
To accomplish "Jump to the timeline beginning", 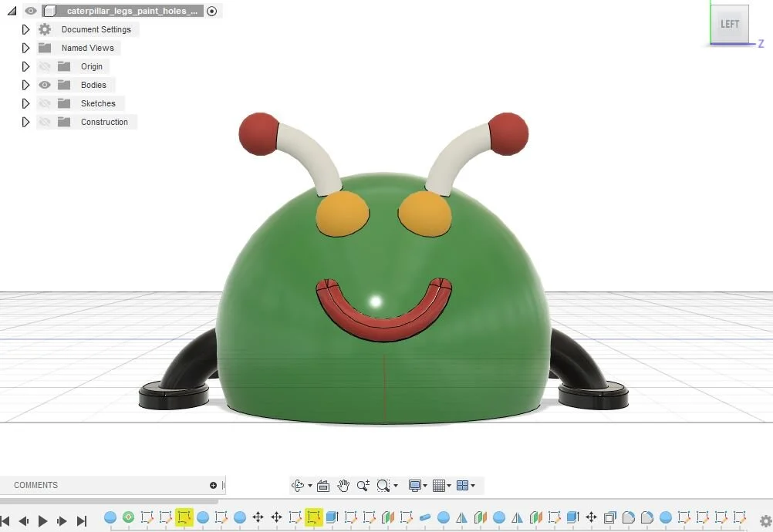I will point(5,520).
